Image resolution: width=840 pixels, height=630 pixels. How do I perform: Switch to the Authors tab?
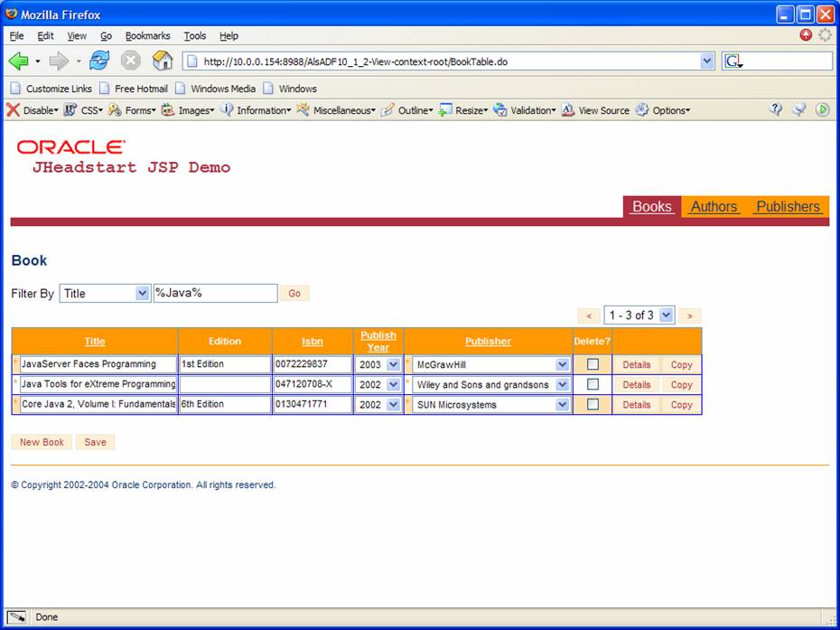(714, 207)
